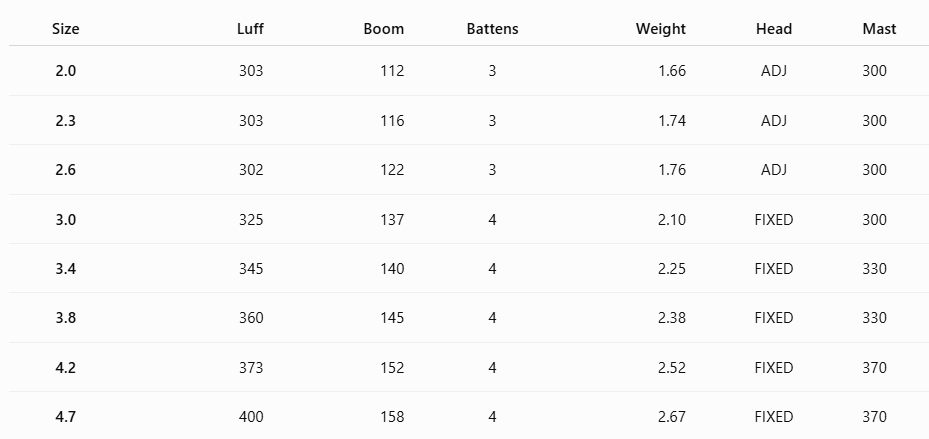Click the Weight column header
The image size is (929, 439).
pos(661,29)
